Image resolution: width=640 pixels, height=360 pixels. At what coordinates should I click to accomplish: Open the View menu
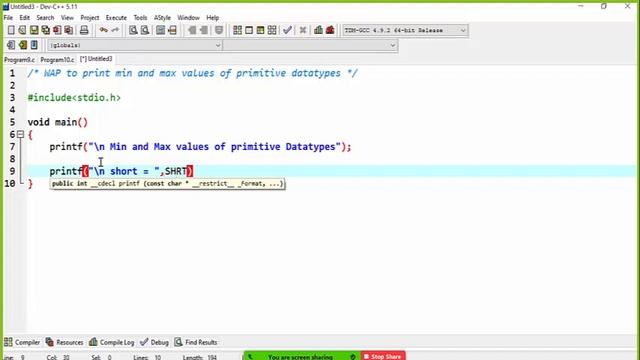(67, 18)
